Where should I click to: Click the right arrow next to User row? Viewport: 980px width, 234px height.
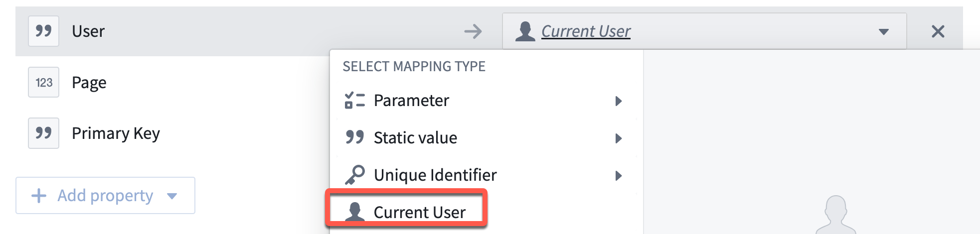[x=473, y=31]
